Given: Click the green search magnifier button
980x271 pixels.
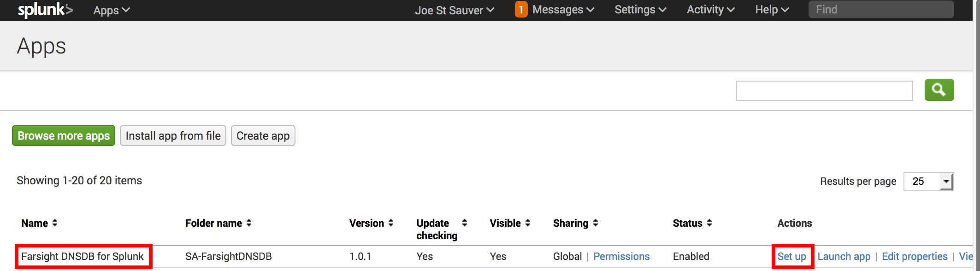Looking at the screenshot, I should pyautogui.click(x=939, y=89).
